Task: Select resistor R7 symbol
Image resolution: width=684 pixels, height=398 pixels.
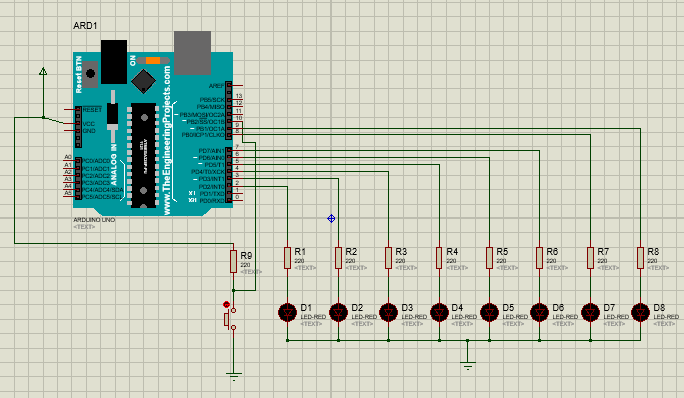Action: point(590,258)
